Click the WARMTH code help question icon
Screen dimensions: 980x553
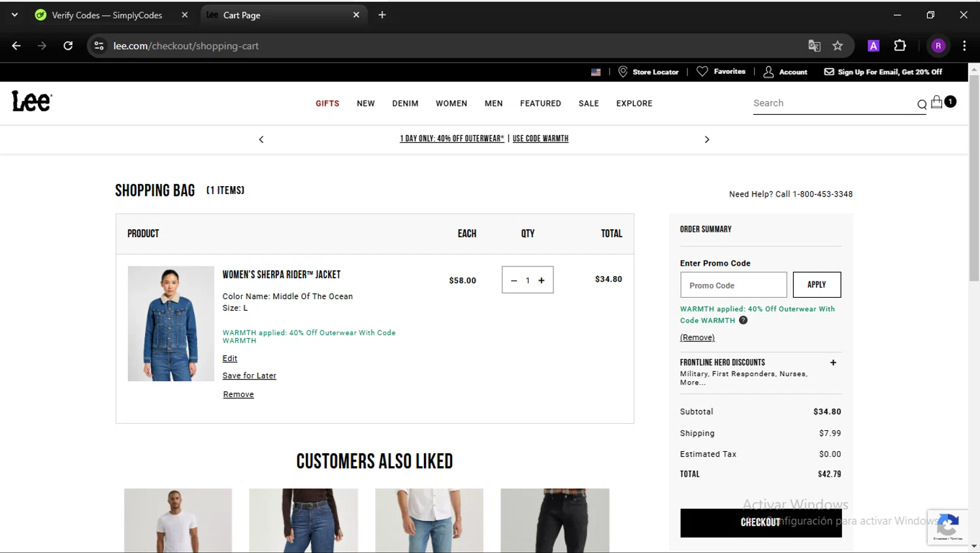pos(743,320)
